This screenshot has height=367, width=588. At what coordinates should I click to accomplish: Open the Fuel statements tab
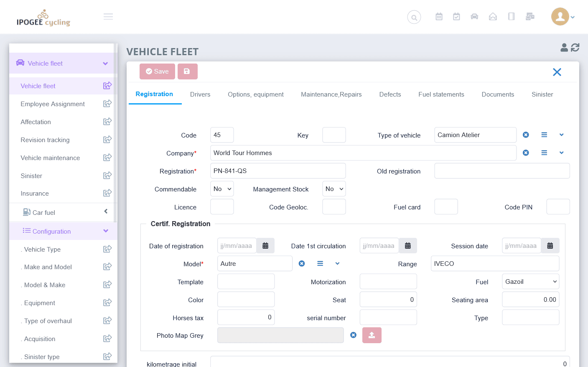point(441,94)
